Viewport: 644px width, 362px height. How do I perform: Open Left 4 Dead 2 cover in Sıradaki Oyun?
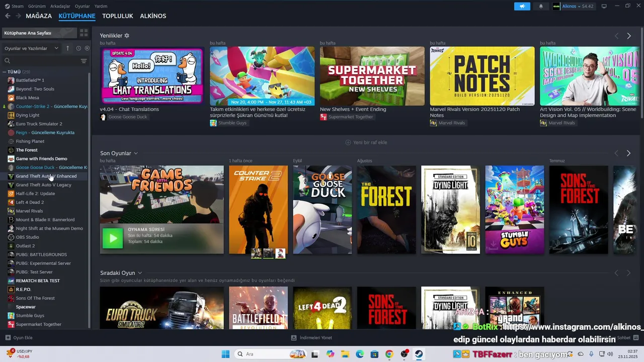[323, 308]
